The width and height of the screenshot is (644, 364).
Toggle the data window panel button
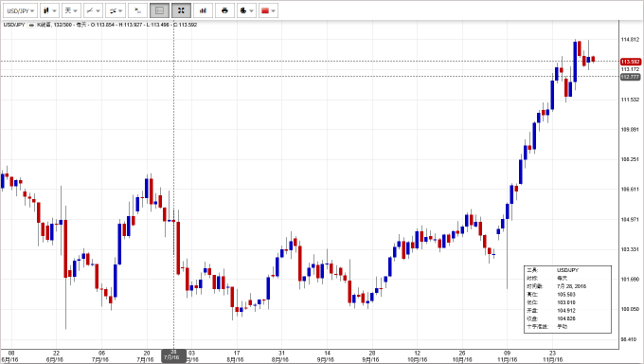tap(159, 10)
